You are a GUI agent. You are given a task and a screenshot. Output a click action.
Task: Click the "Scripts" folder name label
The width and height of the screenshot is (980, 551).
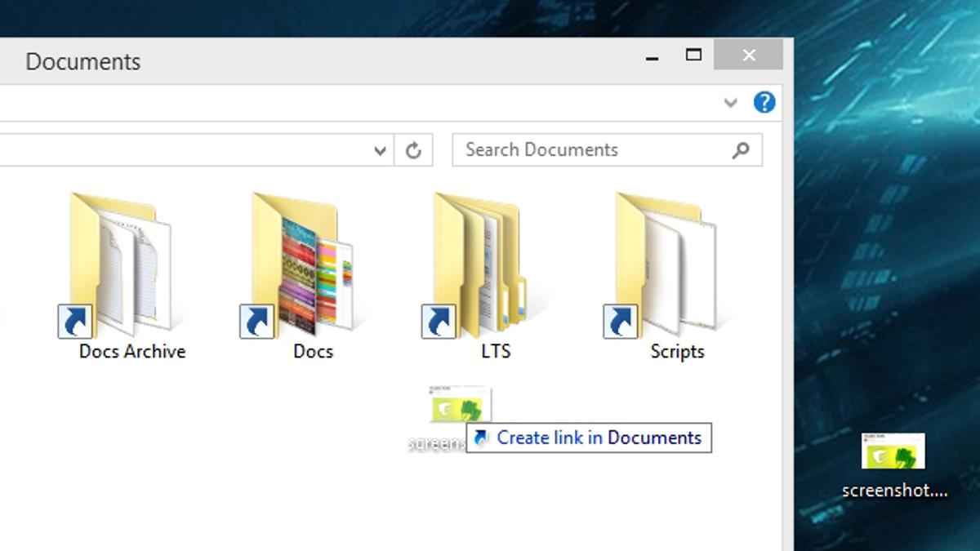click(x=677, y=352)
